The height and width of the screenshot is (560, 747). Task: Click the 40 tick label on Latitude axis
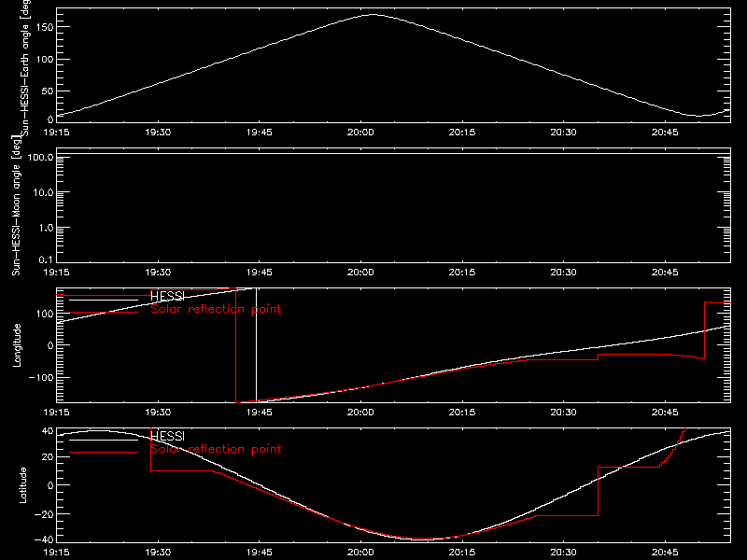click(48, 431)
